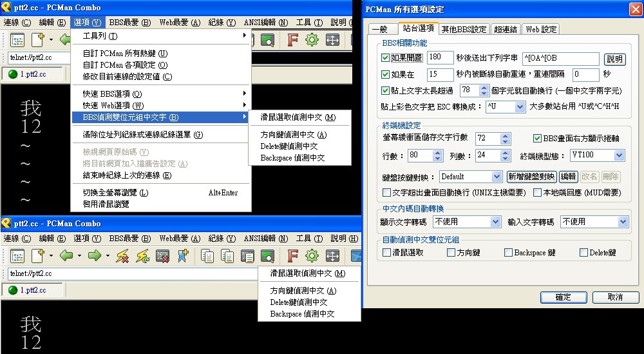Enable Backspace 鍵 auto-detect checkbox
Image resolution: width=644 pixels, height=354 pixels.
[x=508, y=253]
